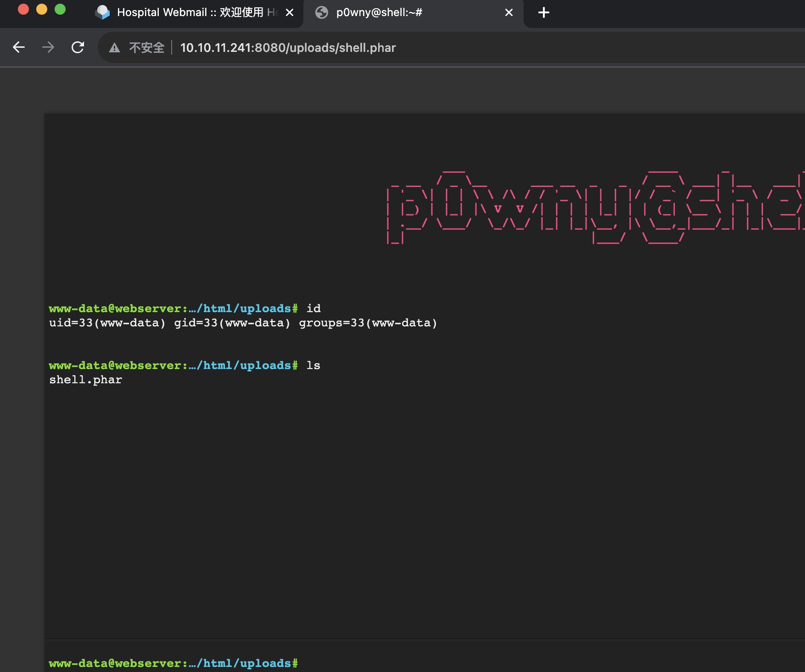805x672 pixels.
Task: Click the address bar URL 10.10.11.241:8080/uploads/shell.phar
Action: tap(288, 48)
